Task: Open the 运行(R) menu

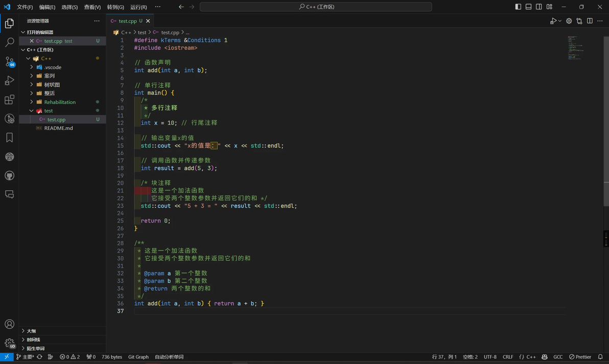Action: (138, 7)
